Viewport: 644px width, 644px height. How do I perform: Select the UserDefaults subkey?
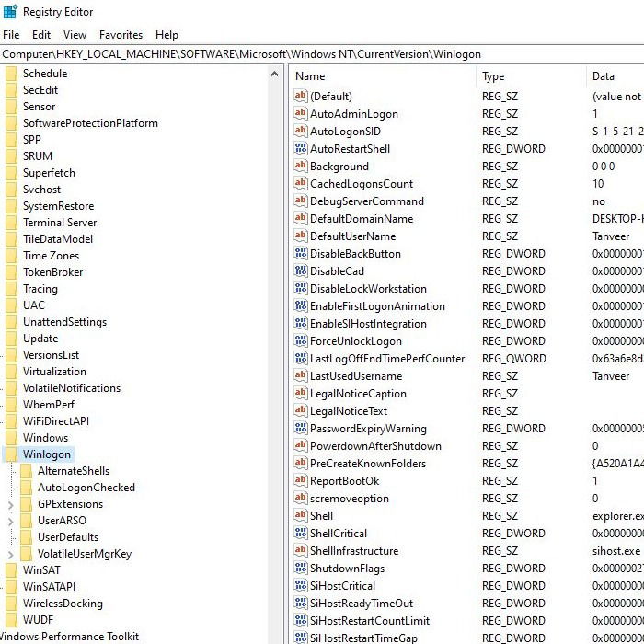click(x=68, y=537)
